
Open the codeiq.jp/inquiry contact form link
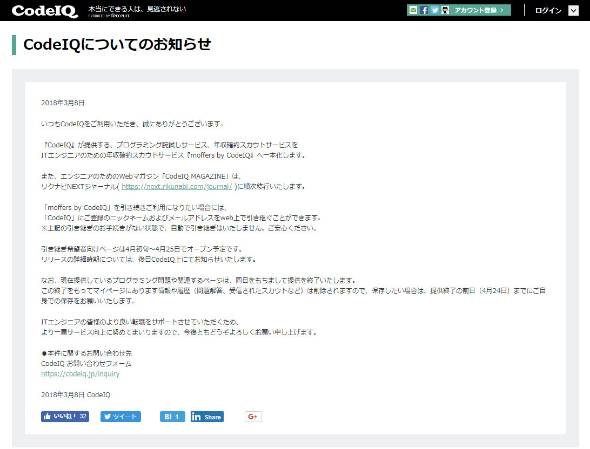click(80, 374)
